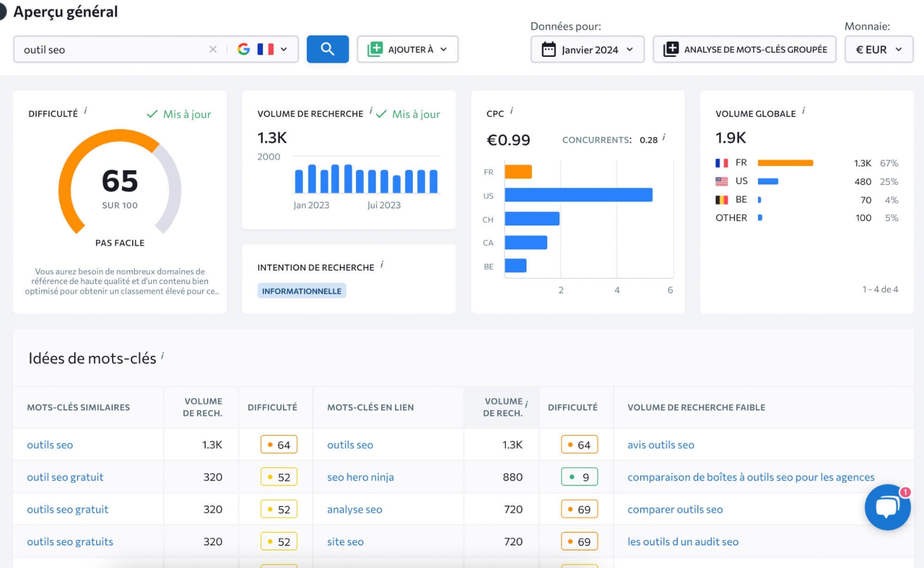Click Analyse de mots-clés groupée button

coord(744,49)
